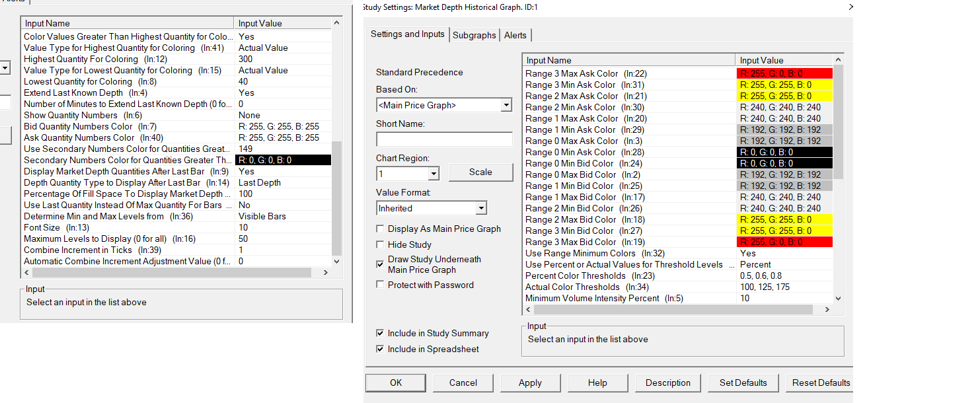
Task: Enable Display As Main Price Graph checkbox
Action: [x=380, y=229]
